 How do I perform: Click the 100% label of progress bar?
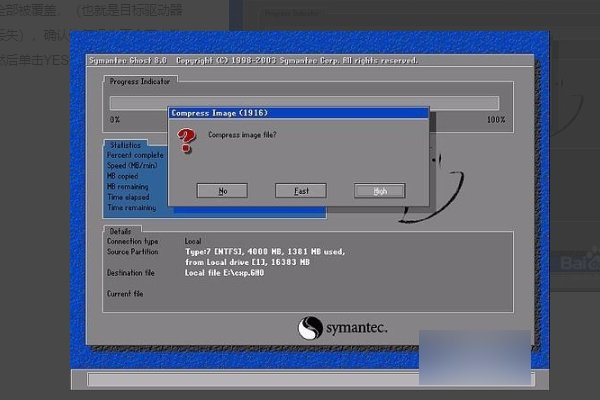tap(495, 119)
